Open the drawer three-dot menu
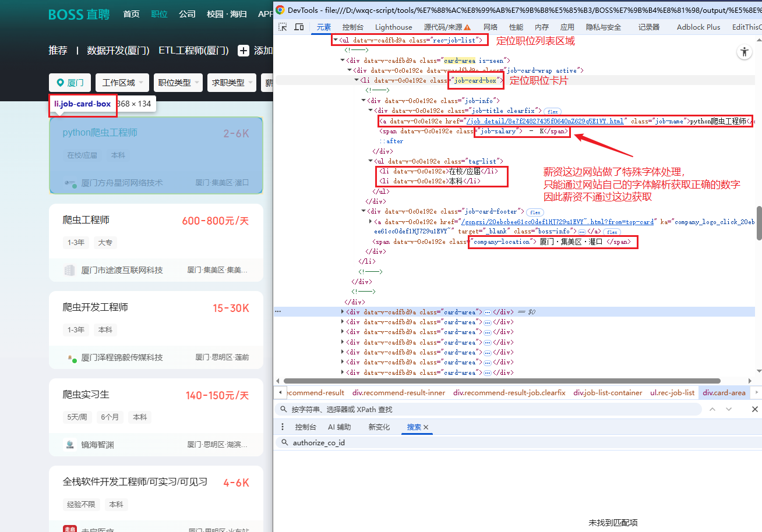The width and height of the screenshot is (762, 532). click(283, 427)
